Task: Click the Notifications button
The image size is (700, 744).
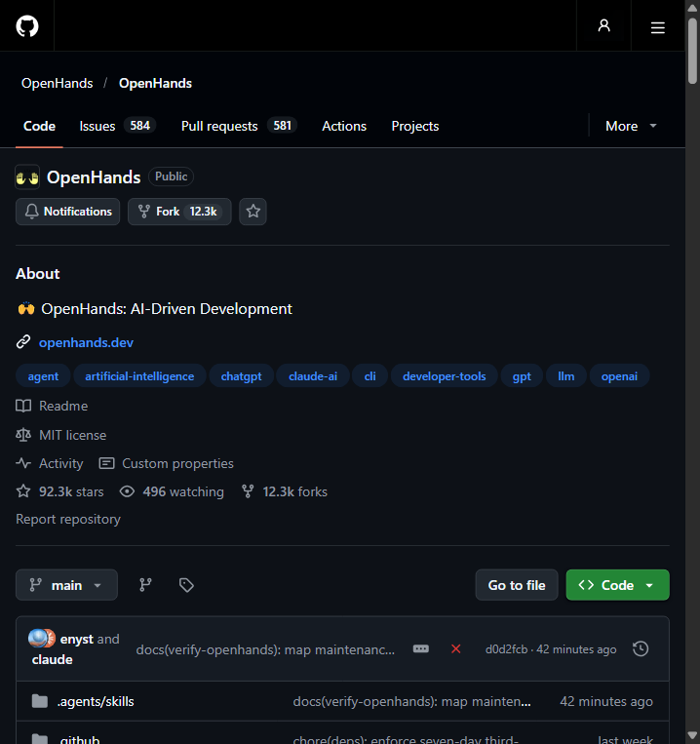Action: (x=68, y=212)
